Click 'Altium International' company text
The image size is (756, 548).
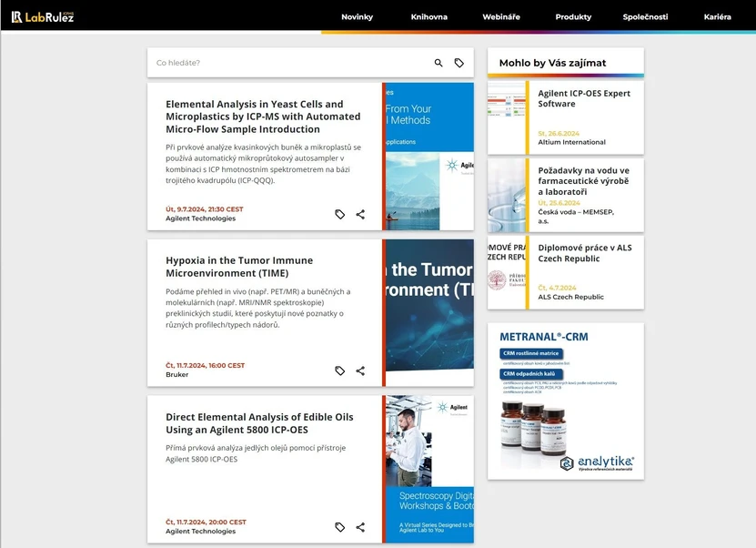pos(572,142)
